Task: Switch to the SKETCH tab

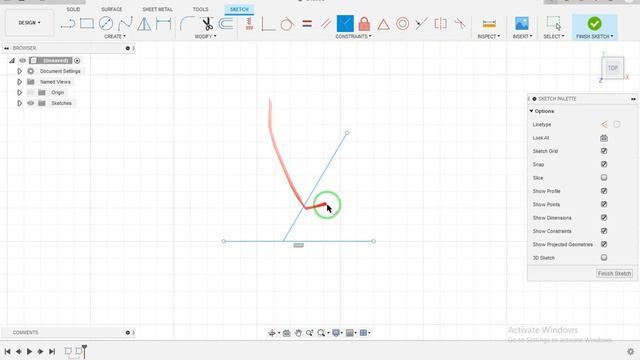Action: pyautogui.click(x=239, y=9)
